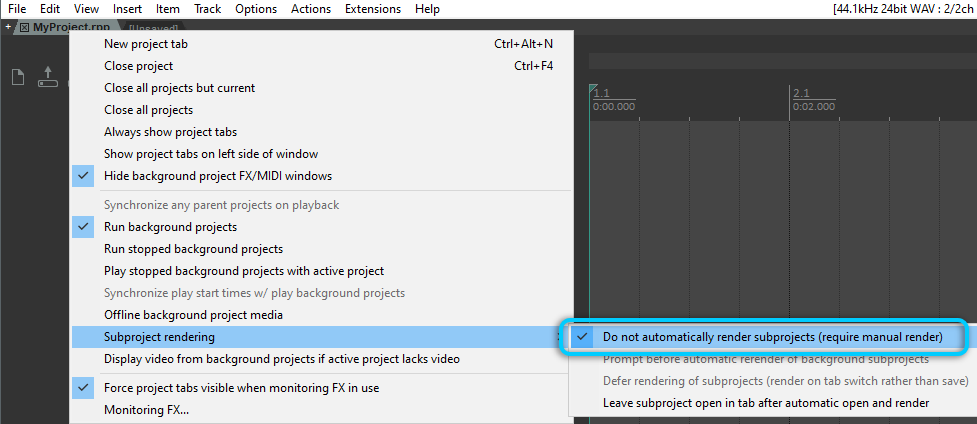Enable Leave subproject open in tab option
977x424 pixels.
(765, 403)
